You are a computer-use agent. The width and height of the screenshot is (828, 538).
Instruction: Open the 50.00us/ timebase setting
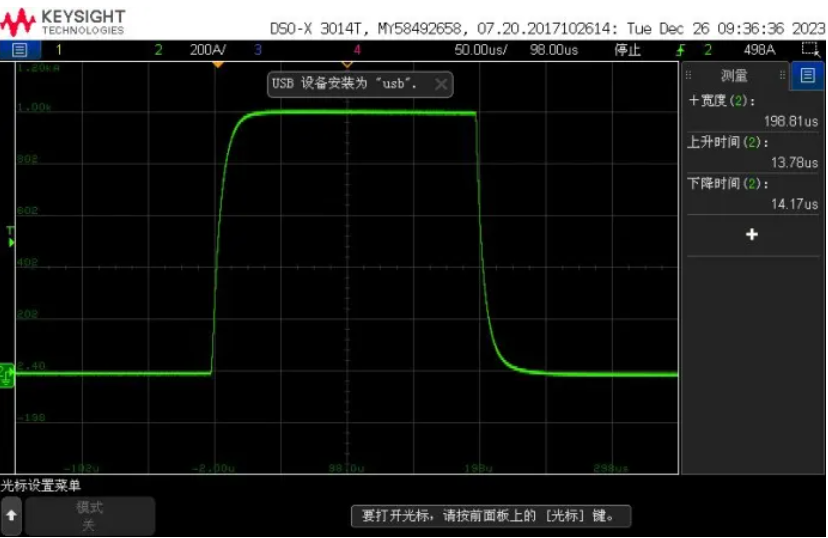click(x=480, y=50)
